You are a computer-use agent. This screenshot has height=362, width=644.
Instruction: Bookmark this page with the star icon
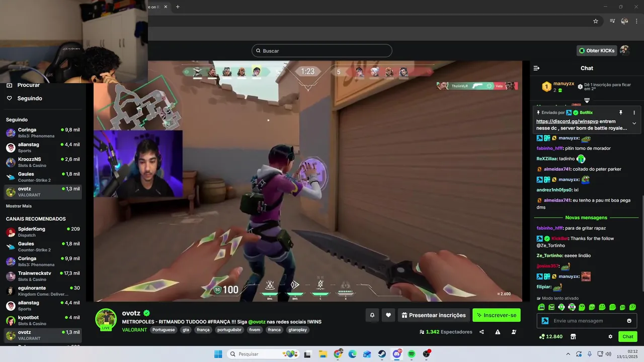596,21
